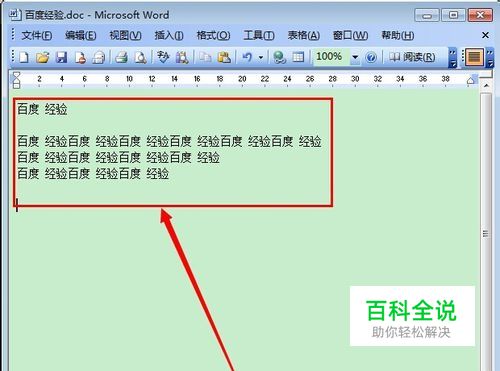Click the Word document icon in title bar

(x=16, y=15)
